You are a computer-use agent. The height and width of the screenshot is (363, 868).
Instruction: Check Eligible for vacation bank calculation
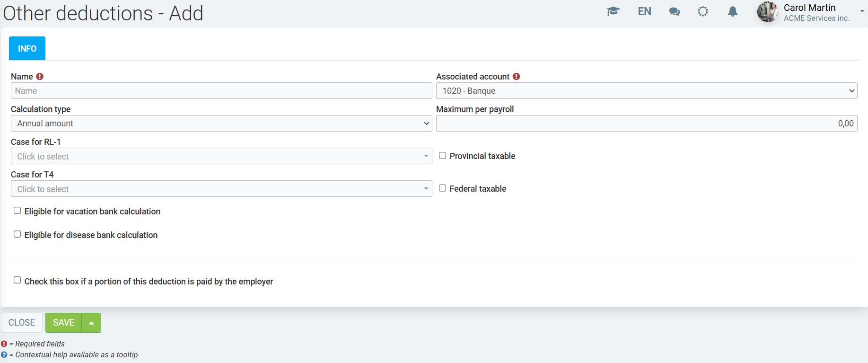pyautogui.click(x=18, y=211)
